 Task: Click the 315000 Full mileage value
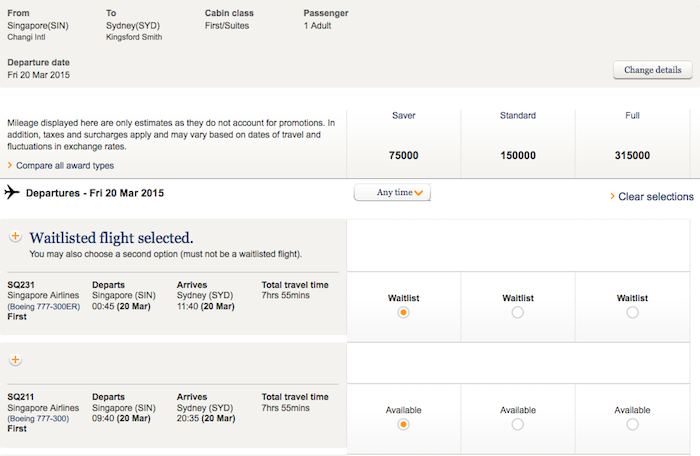632,155
